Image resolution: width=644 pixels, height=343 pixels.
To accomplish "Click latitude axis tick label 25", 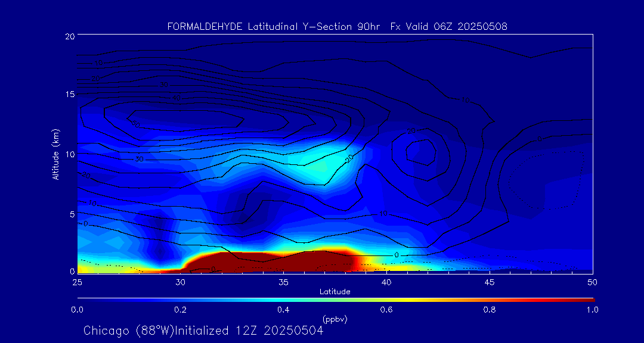I will point(77,282).
